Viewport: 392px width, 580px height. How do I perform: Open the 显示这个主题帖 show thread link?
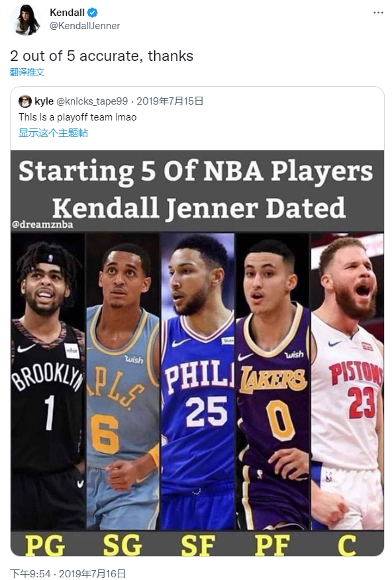pos(53,133)
